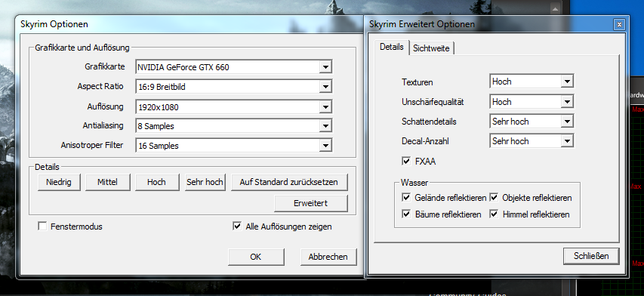Click the Abbrechen button
This screenshot has height=296, width=644.
328,257
